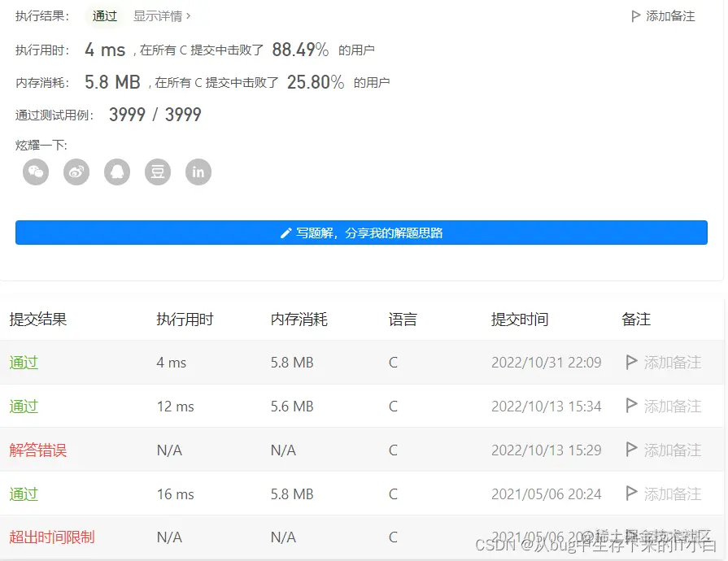Screen dimensions: 728x561
Task: Click the QQ share icon
Action: coord(116,172)
